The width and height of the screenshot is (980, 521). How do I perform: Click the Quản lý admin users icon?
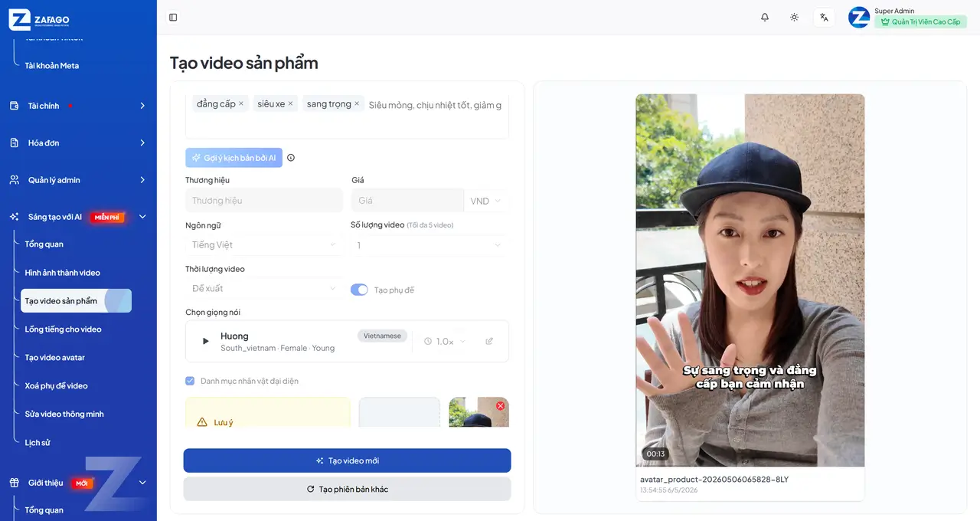pos(14,180)
